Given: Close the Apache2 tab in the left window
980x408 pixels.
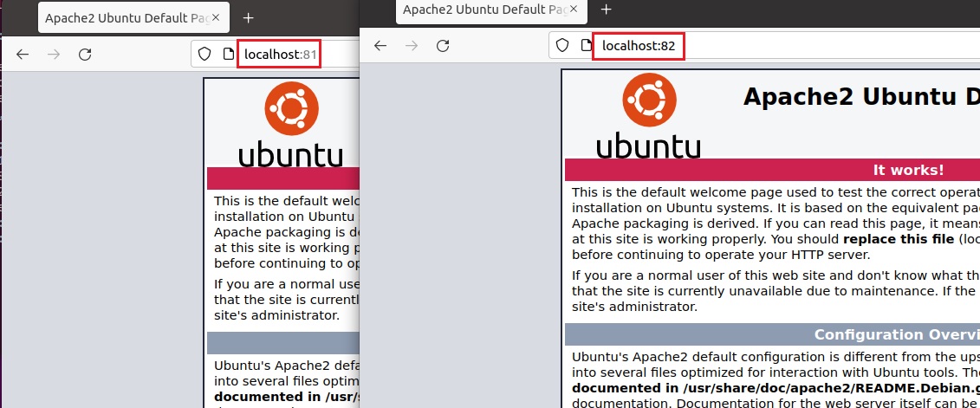Looking at the screenshot, I should 216,18.
